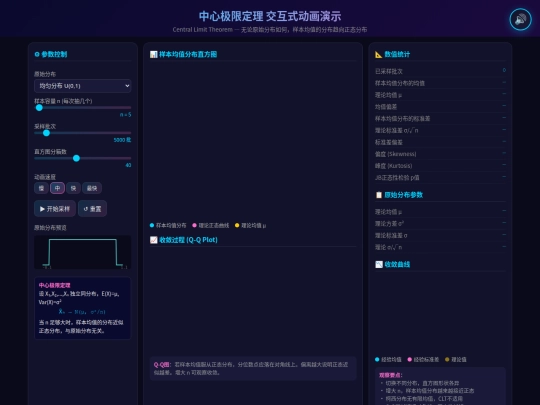Image resolution: width=540 pixels, height=405 pixels.
Task: Click the 样本容量 n (每次抽几个) label
Action: point(63,101)
